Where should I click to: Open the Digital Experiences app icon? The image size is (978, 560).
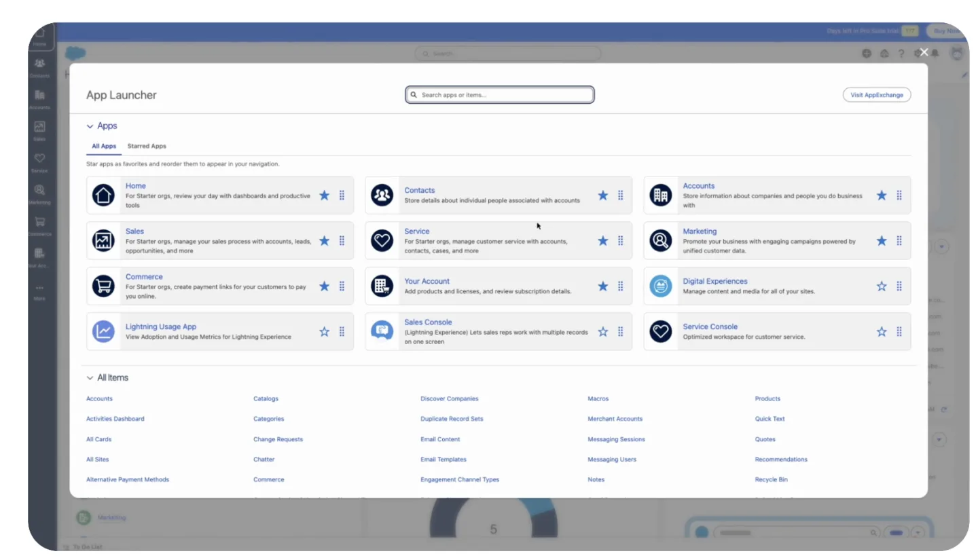(661, 286)
